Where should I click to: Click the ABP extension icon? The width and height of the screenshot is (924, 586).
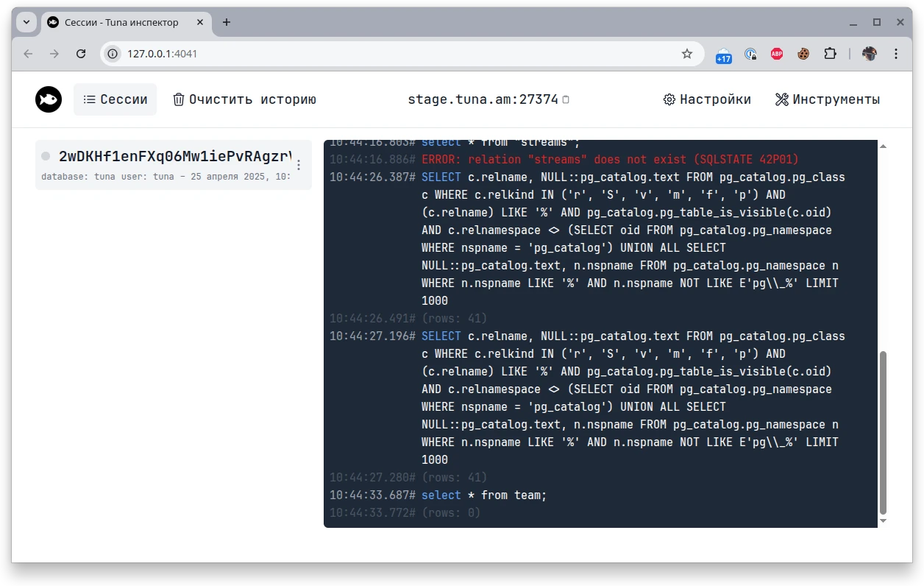(x=777, y=54)
